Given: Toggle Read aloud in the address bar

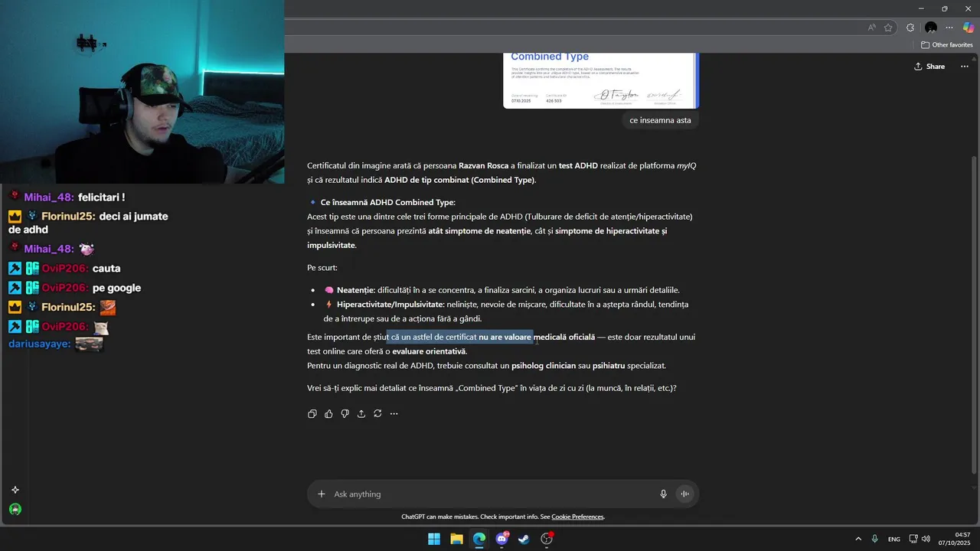Looking at the screenshot, I should point(872,28).
